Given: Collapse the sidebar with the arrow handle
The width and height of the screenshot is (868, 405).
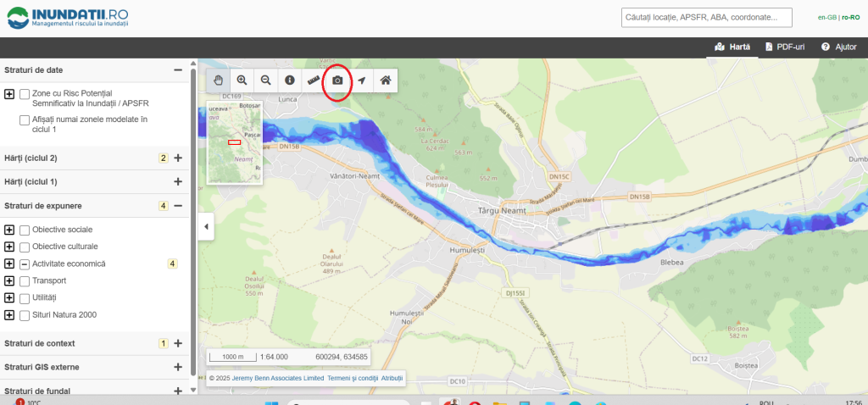Looking at the screenshot, I should [x=204, y=226].
